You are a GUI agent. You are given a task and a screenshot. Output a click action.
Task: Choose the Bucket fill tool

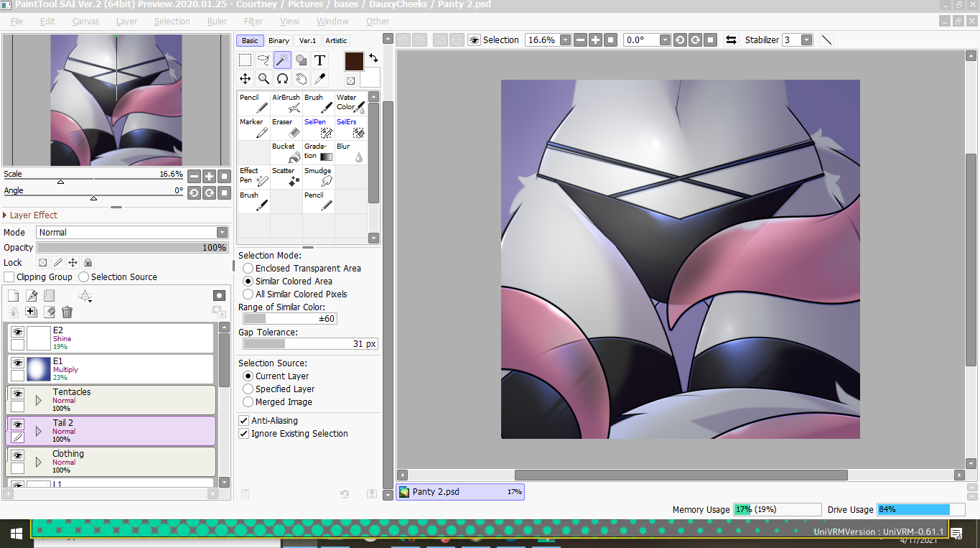286,152
